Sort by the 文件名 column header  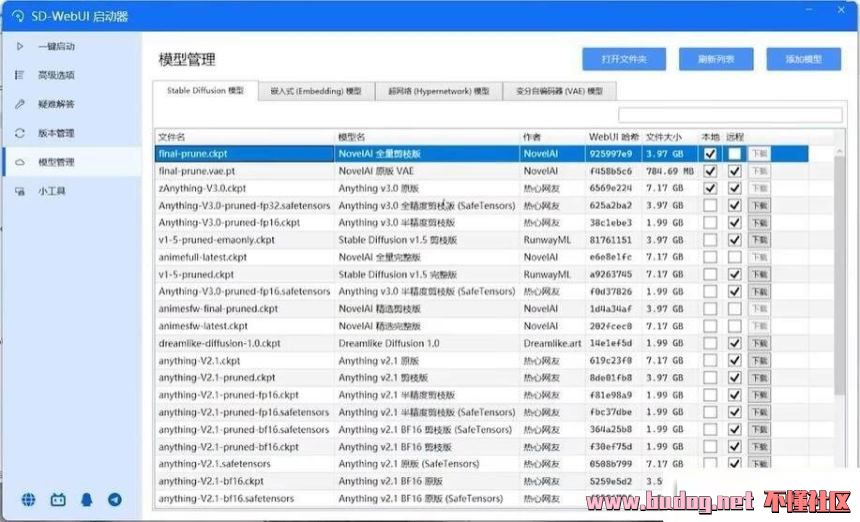[x=245, y=137]
